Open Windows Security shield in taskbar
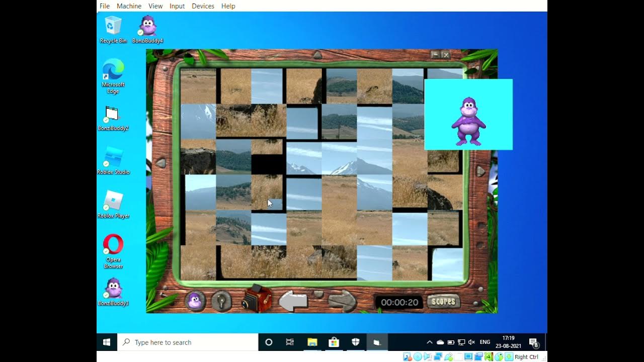 pyautogui.click(x=356, y=342)
